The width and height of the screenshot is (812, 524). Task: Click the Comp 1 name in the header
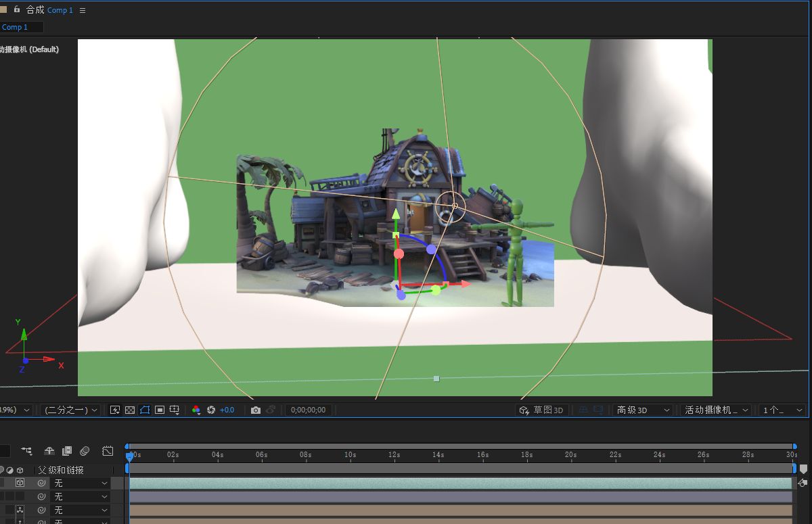pyautogui.click(x=59, y=10)
